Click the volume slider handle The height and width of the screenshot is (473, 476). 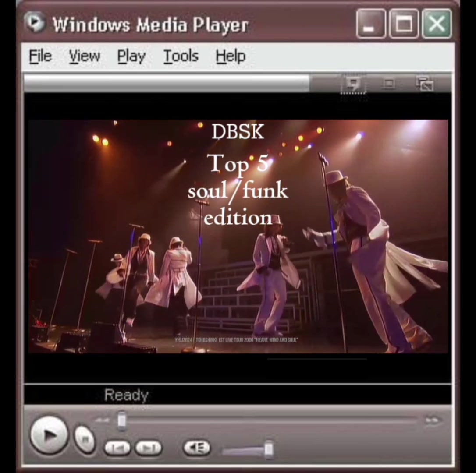(x=269, y=450)
